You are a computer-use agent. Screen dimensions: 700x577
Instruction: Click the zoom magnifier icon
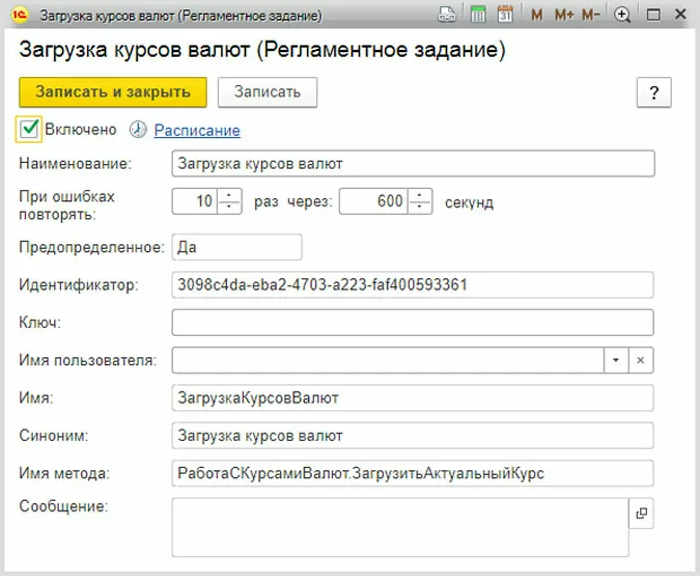pyautogui.click(x=623, y=15)
